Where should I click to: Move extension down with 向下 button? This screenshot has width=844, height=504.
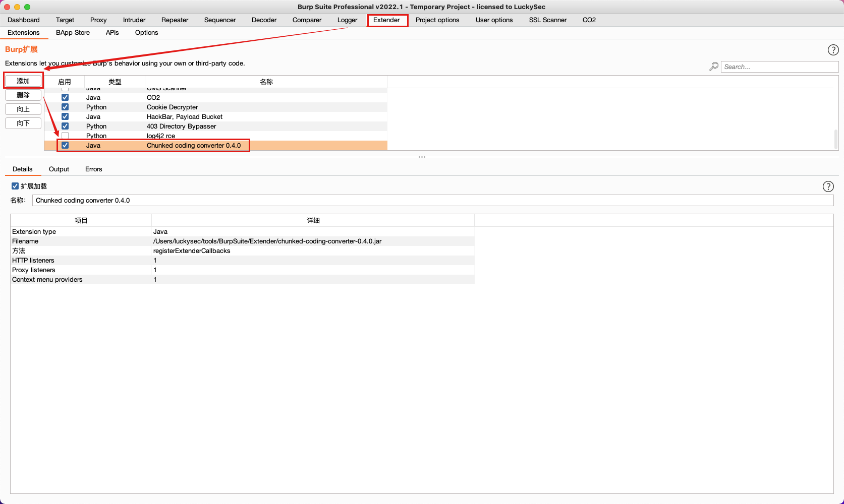click(23, 123)
